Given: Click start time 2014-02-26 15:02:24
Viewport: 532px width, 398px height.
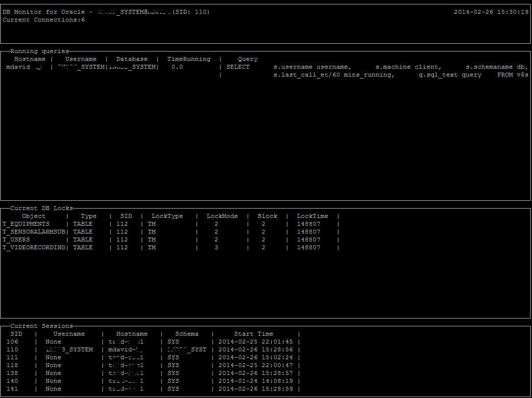Looking at the screenshot, I should pyautogui.click(x=256, y=357).
